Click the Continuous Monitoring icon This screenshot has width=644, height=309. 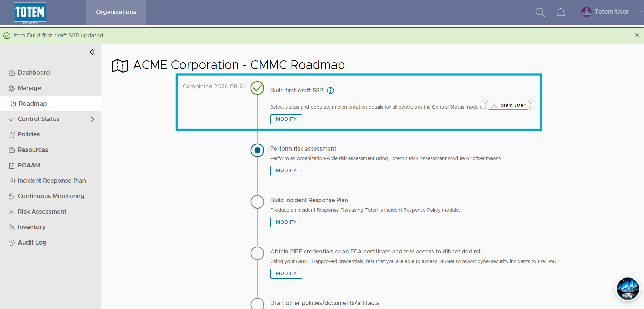tap(12, 197)
